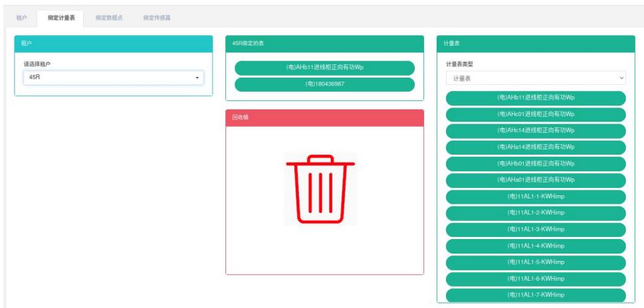Select the 绑定计量表 tab

click(60, 18)
